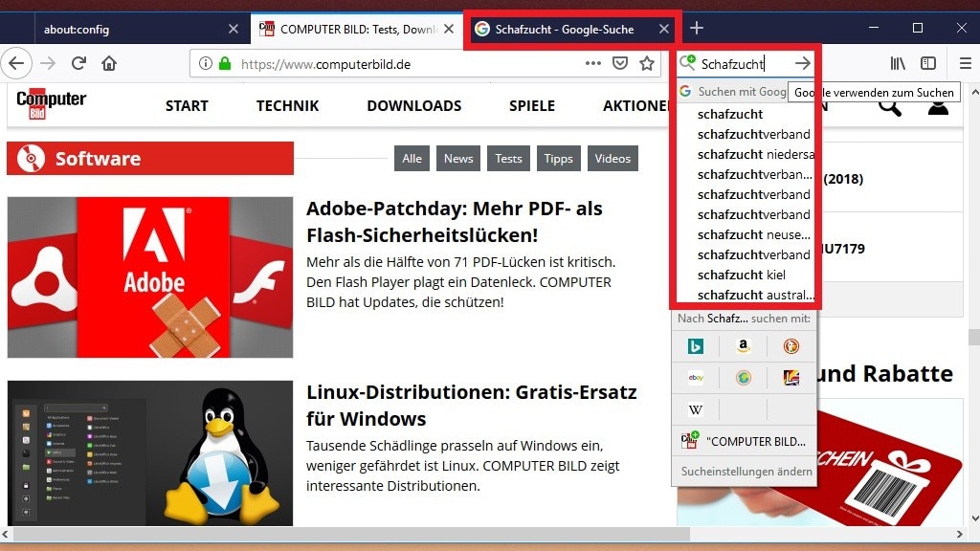Reload the current page
The image size is (980, 551).
click(78, 63)
